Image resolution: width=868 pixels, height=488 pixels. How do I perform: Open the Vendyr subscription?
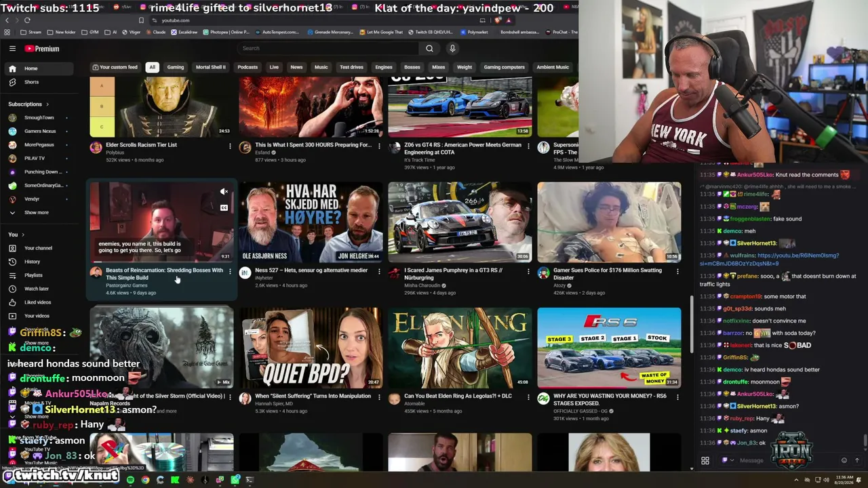pos(39,199)
